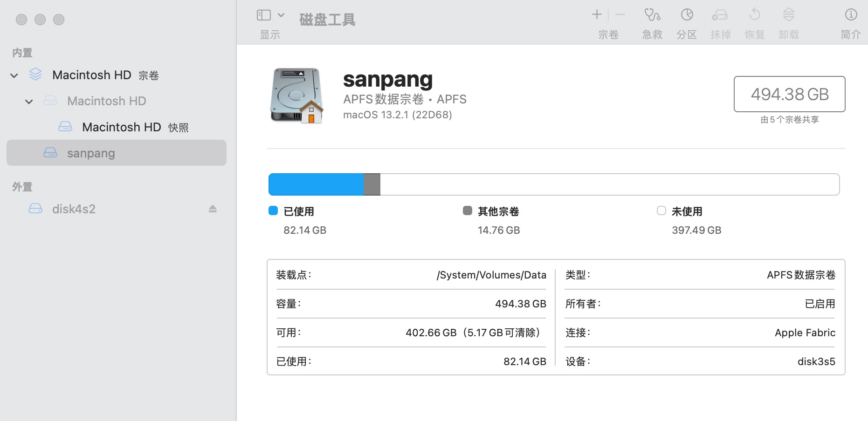Click the Erase (抹掉) drive icon
Viewport: 868px width, 421px height.
[x=720, y=15]
